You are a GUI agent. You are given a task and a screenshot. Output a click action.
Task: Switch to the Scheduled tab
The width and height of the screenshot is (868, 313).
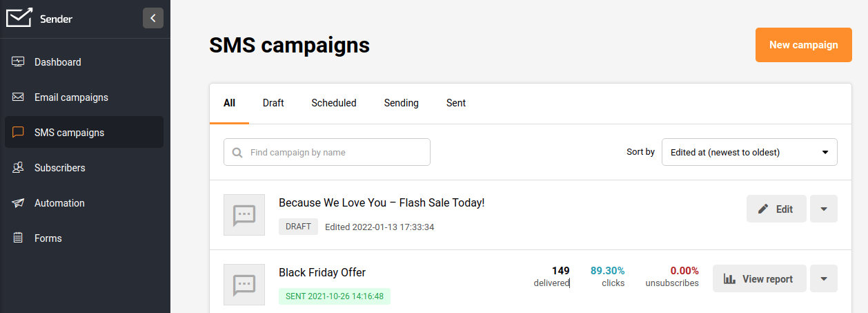coord(334,103)
